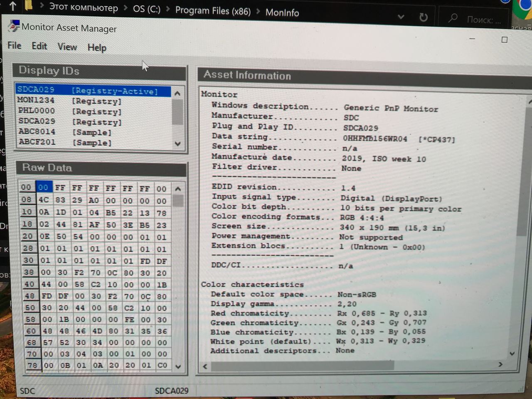Click the Explorer refresh icon
Viewport: 532px width, 399px height.
(x=423, y=17)
